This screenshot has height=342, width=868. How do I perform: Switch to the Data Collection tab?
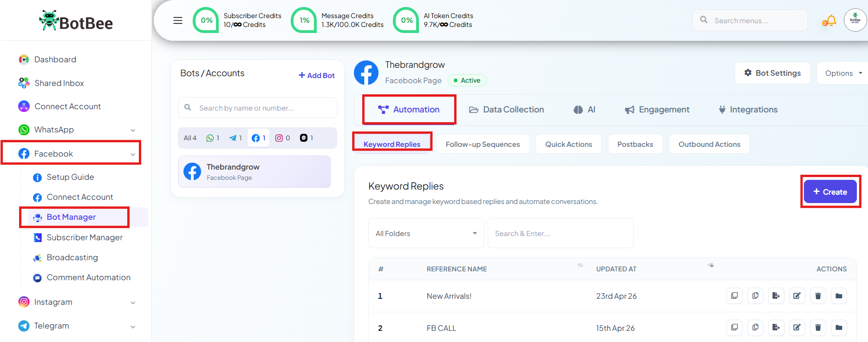pos(506,110)
